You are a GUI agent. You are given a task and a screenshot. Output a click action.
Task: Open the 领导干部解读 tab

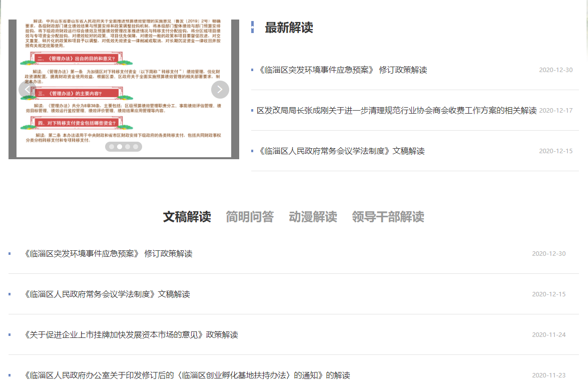click(388, 217)
